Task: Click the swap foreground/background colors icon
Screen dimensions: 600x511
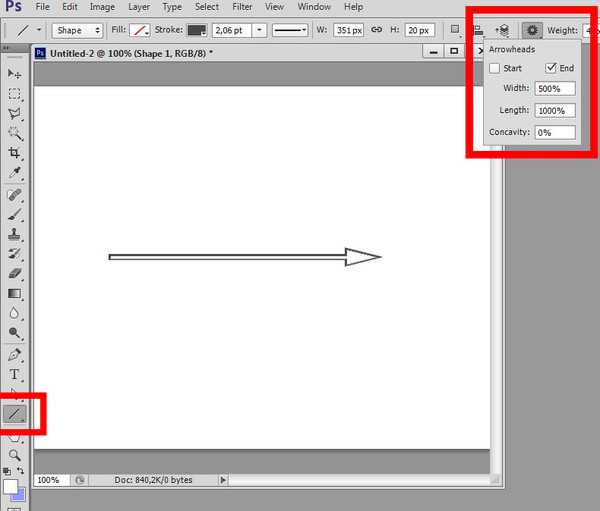Action: pos(20,471)
